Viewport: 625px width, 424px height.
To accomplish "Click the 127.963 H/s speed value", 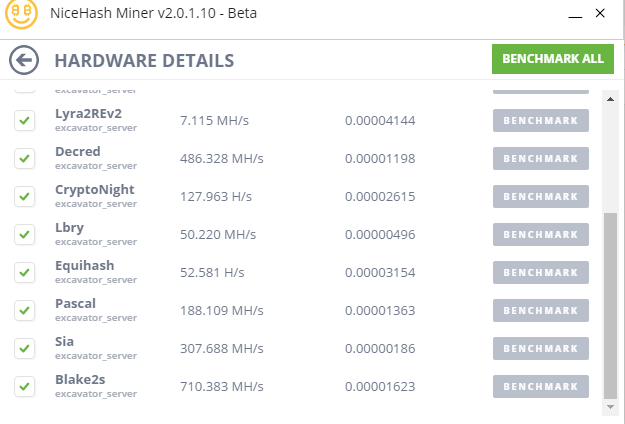I will [216, 196].
